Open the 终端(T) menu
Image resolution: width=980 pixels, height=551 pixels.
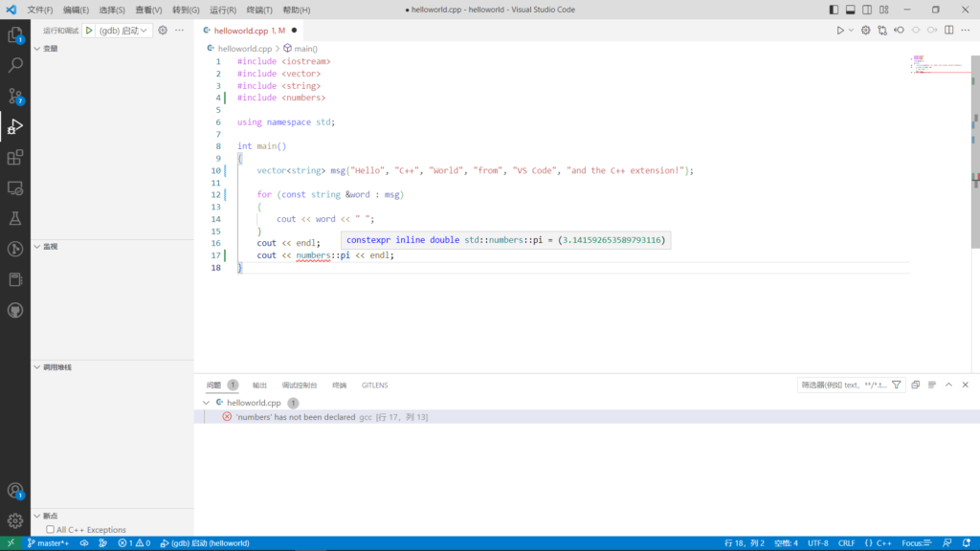pyautogui.click(x=260, y=10)
